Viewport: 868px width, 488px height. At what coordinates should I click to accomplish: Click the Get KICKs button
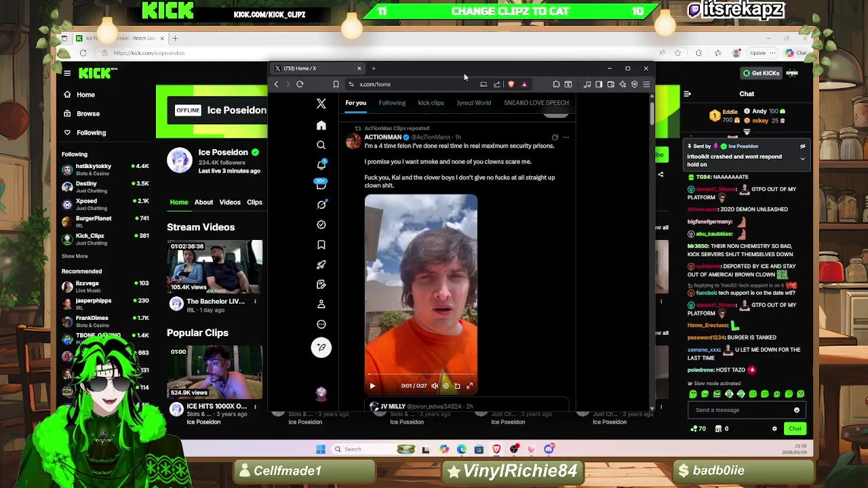point(761,73)
